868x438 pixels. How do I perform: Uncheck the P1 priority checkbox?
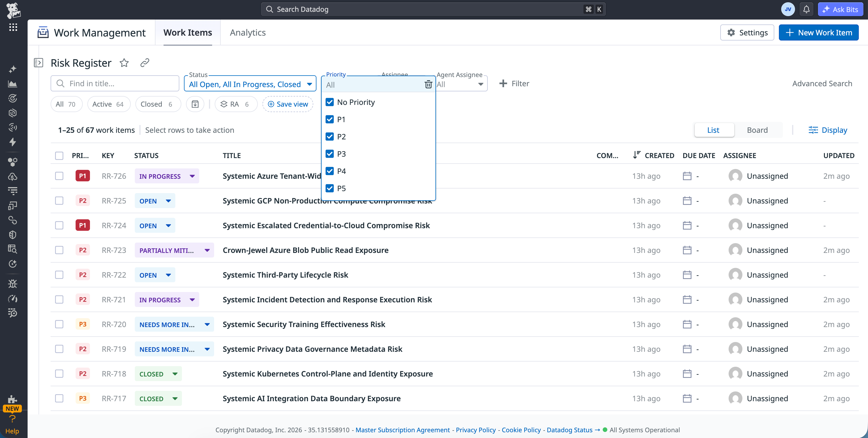[x=330, y=119]
